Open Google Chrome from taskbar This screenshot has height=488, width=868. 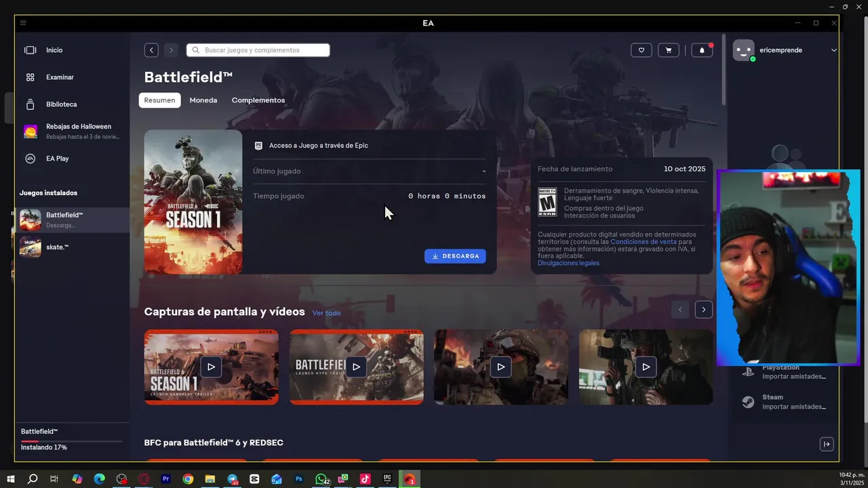(x=188, y=479)
